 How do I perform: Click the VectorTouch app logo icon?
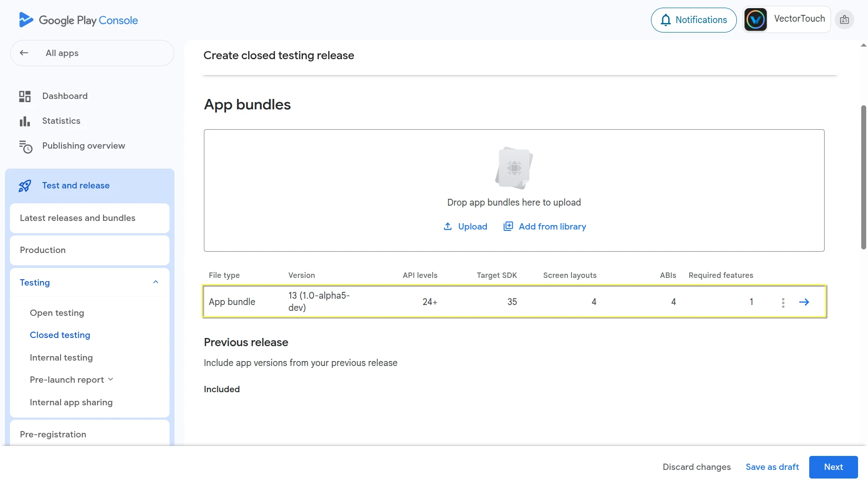(755, 20)
